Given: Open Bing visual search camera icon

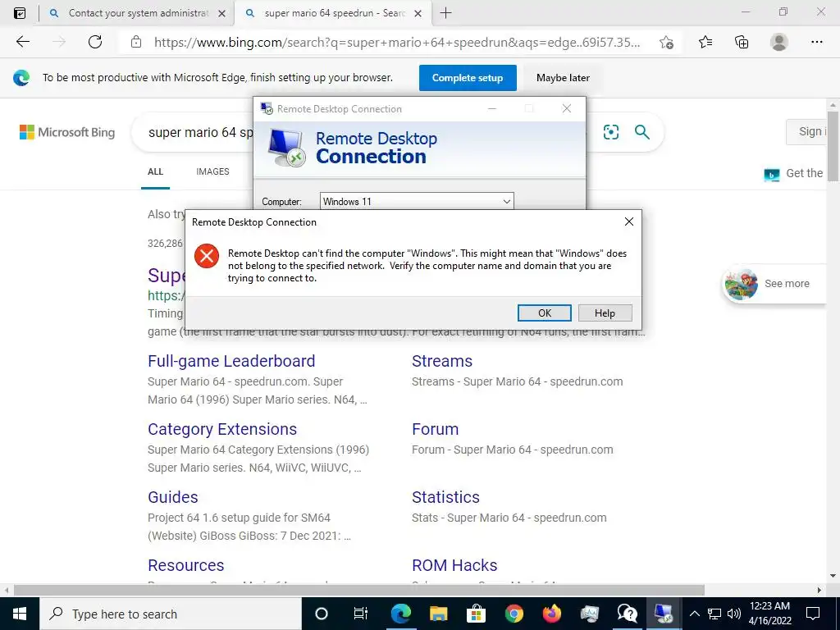Looking at the screenshot, I should coord(610,132).
